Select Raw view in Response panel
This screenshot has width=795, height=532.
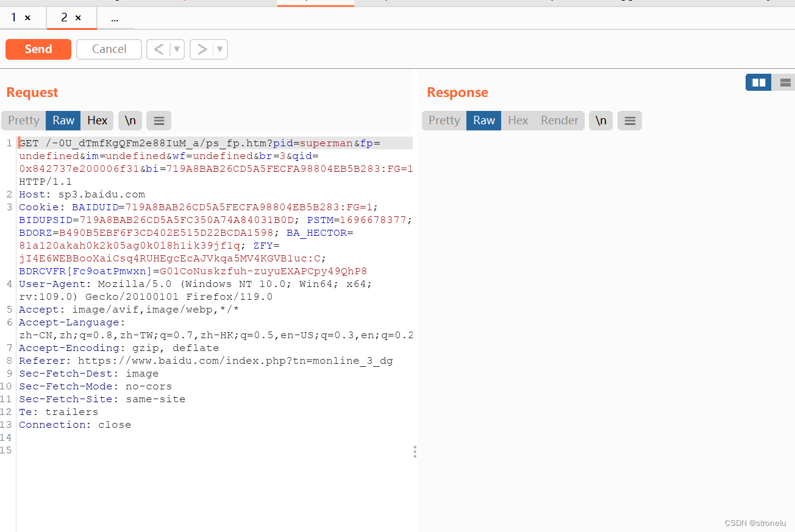coord(484,121)
